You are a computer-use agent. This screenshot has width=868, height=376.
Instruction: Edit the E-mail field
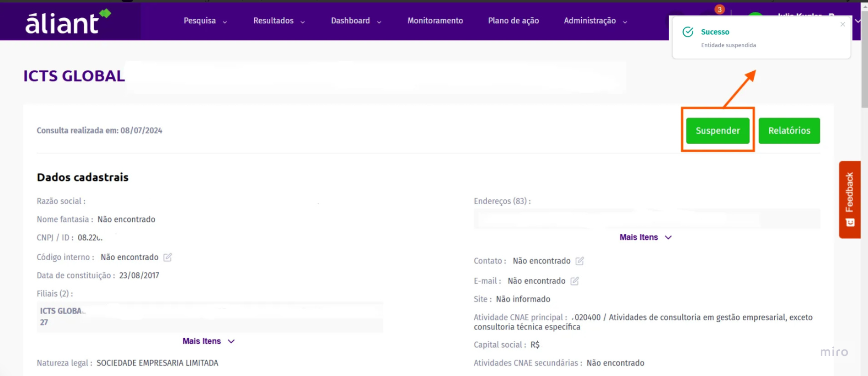tap(574, 281)
